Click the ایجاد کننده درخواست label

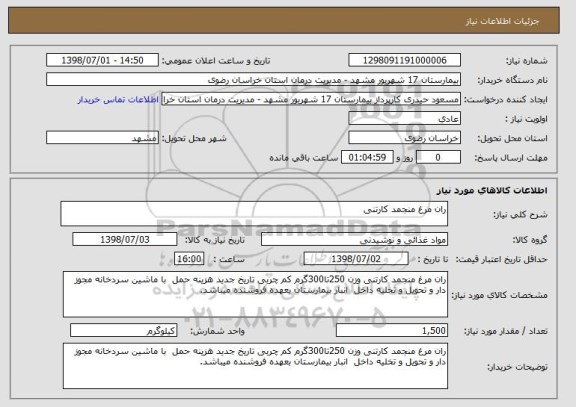coord(506,100)
